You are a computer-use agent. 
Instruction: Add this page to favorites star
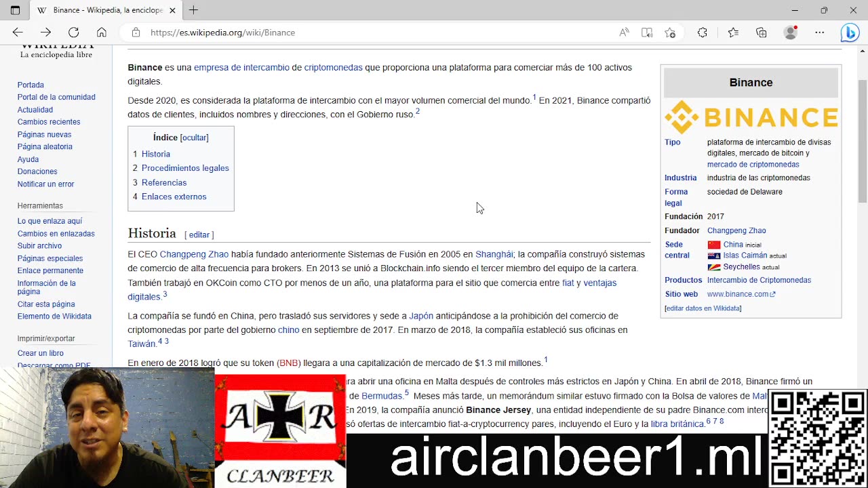pos(670,33)
